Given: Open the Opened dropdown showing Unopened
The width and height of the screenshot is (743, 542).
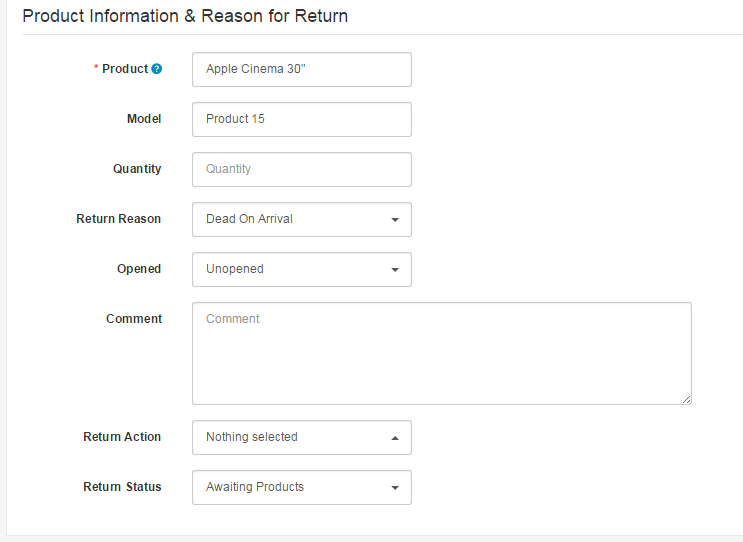Looking at the screenshot, I should pos(302,269).
